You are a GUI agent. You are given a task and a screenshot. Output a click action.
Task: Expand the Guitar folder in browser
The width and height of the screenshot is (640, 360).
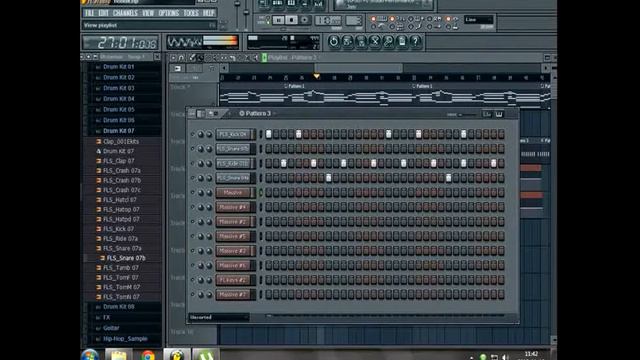pyautogui.click(x=111, y=328)
